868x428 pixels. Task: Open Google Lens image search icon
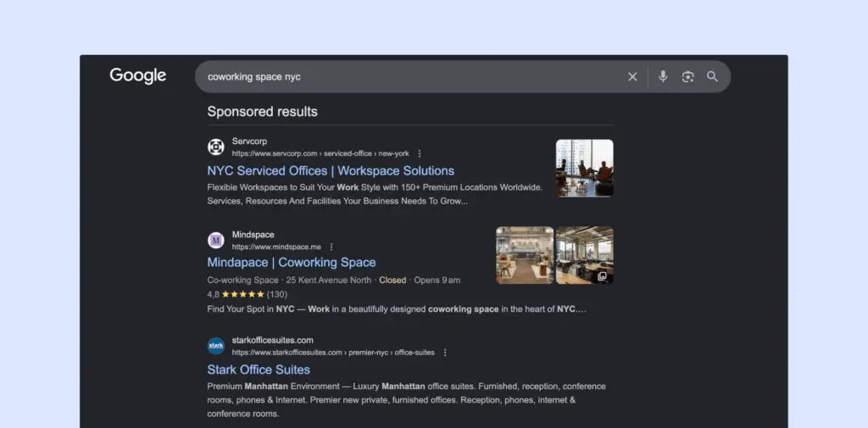coord(687,77)
